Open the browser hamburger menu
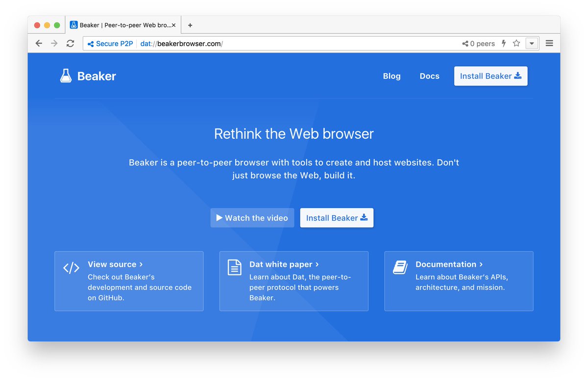The width and height of the screenshot is (588, 381). (549, 43)
